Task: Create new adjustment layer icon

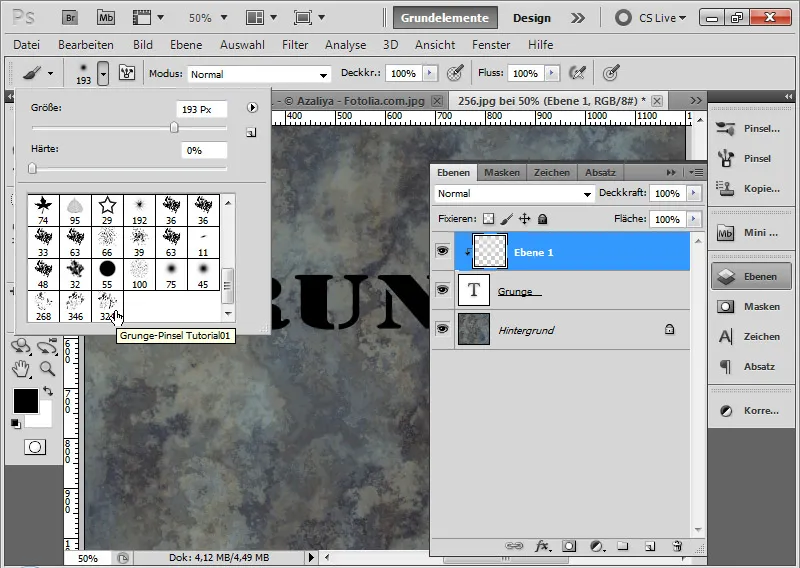Action: point(597,546)
